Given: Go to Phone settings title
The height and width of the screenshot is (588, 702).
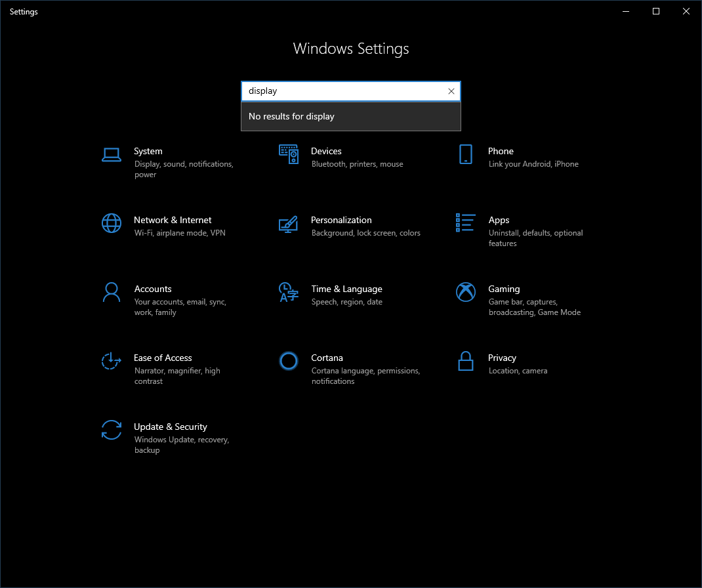Looking at the screenshot, I should (501, 152).
